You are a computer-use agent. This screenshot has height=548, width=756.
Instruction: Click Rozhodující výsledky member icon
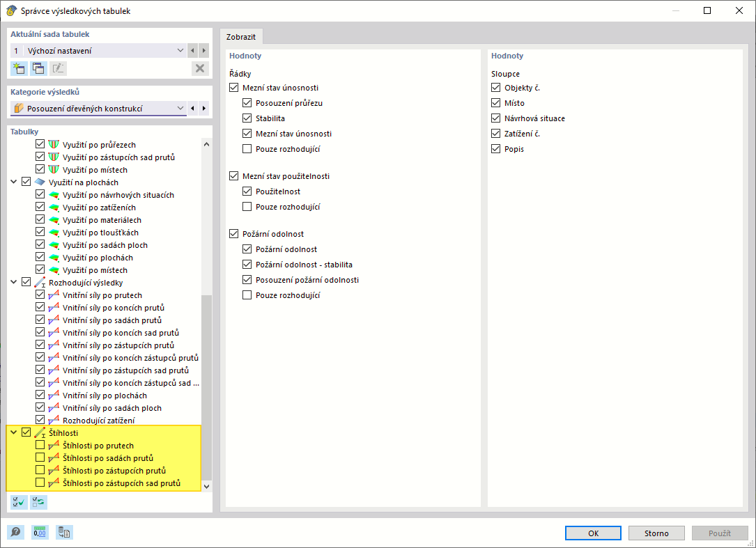[40, 283]
